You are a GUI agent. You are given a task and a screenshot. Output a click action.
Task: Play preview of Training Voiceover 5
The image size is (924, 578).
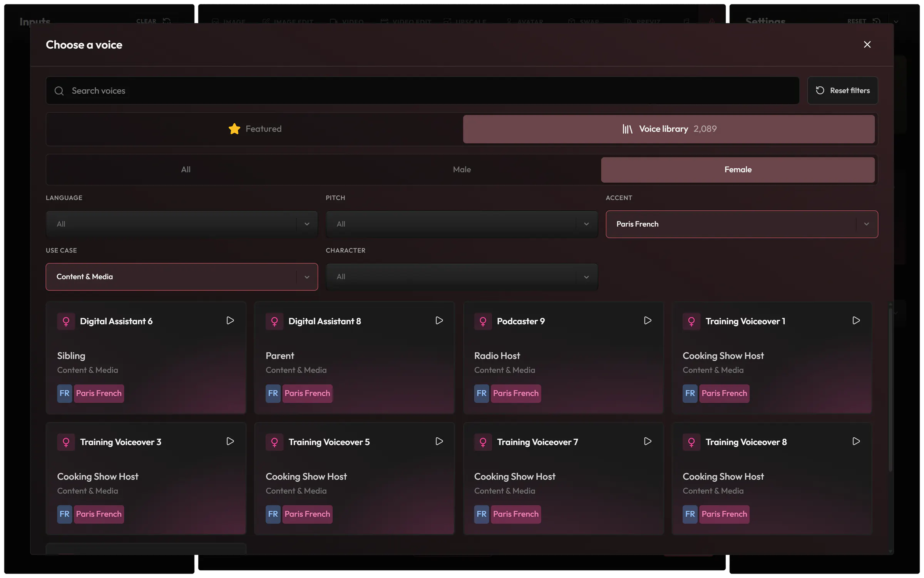[439, 441]
